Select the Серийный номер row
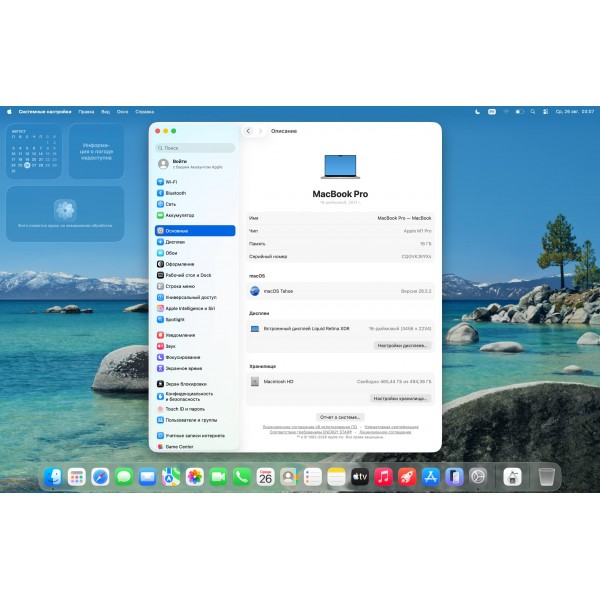The width and height of the screenshot is (600, 600). 340,256
